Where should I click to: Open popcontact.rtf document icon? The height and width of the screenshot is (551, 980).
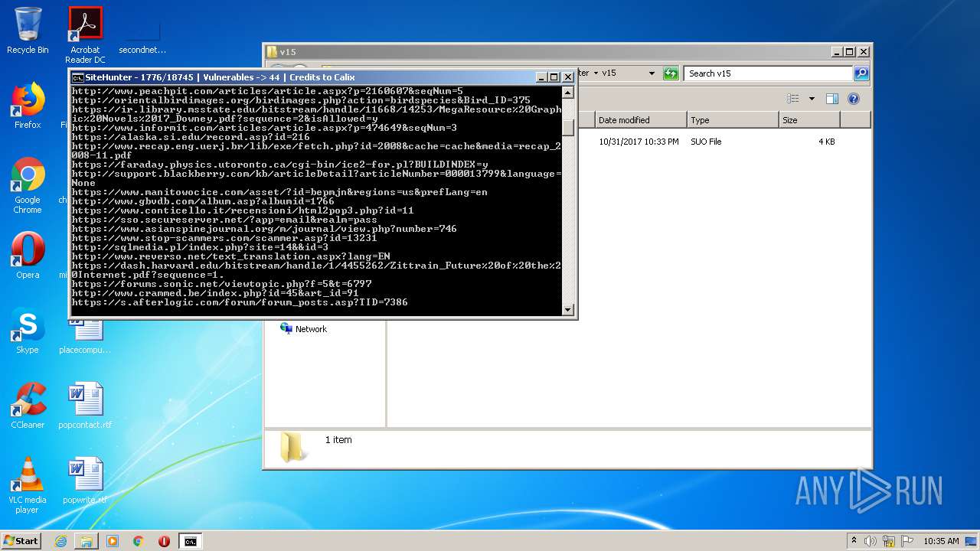85,405
